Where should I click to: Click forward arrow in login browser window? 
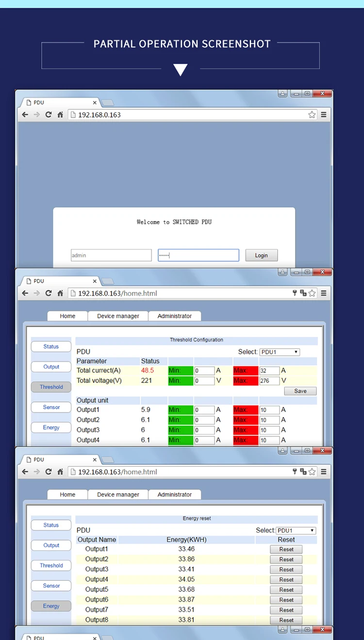point(37,115)
